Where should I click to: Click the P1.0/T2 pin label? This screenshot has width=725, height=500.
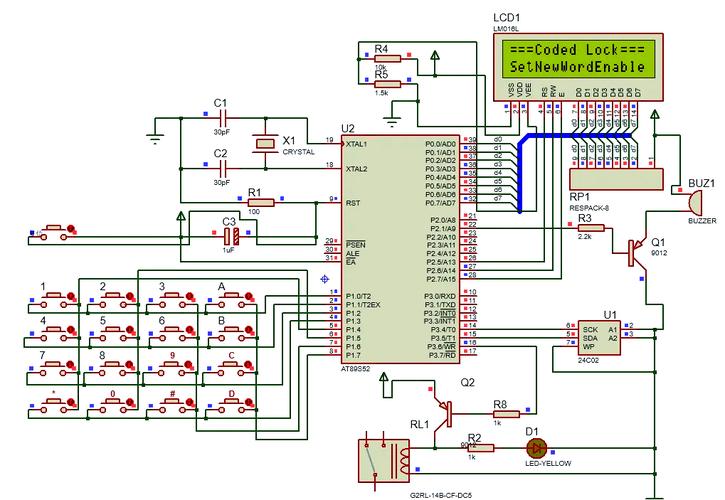click(x=358, y=296)
